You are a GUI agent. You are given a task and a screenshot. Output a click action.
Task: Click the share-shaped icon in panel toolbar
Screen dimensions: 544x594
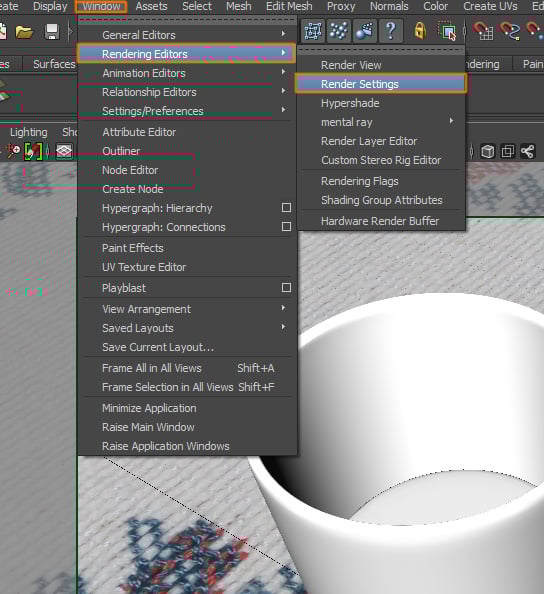coord(528,152)
